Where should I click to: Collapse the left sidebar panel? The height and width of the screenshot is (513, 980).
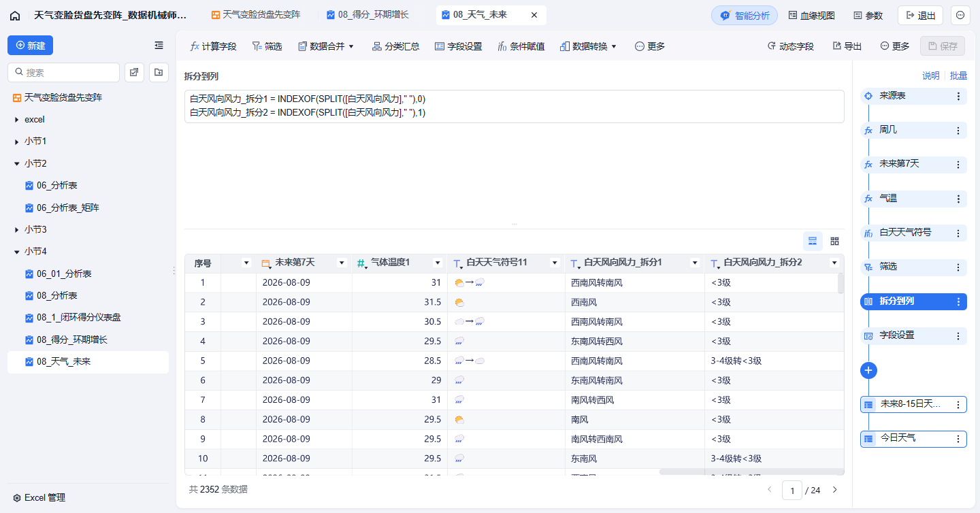pos(159,46)
